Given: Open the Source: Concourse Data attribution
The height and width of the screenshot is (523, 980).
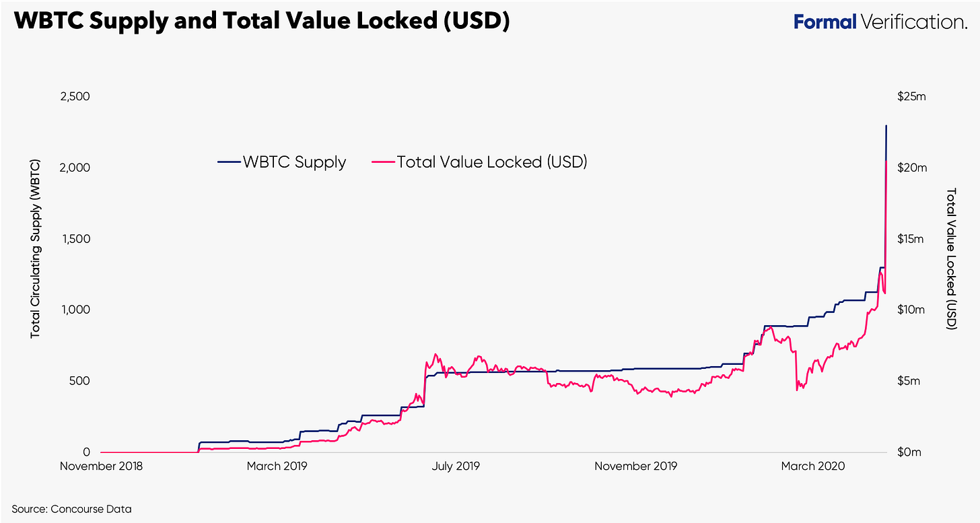Looking at the screenshot, I should pyautogui.click(x=71, y=509).
